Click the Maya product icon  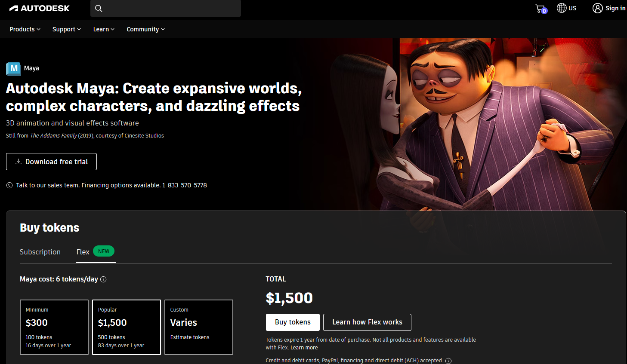pyautogui.click(x=13, y=68)
